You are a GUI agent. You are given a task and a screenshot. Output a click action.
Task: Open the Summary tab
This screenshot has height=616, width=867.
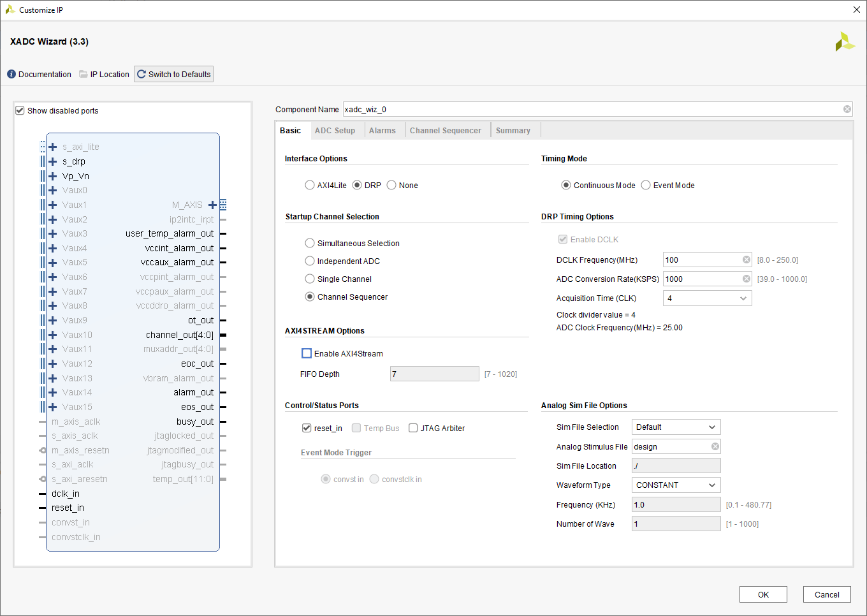[x=513, y=131]
